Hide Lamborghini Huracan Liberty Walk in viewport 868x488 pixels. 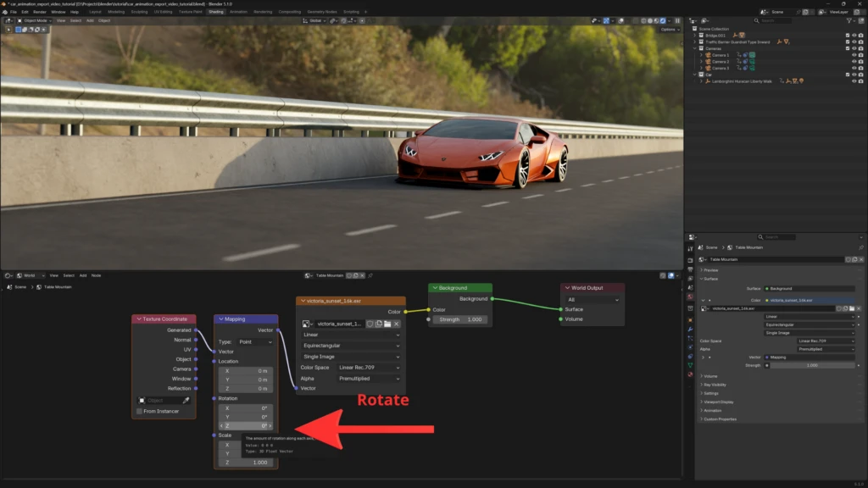tap(854, 81)
